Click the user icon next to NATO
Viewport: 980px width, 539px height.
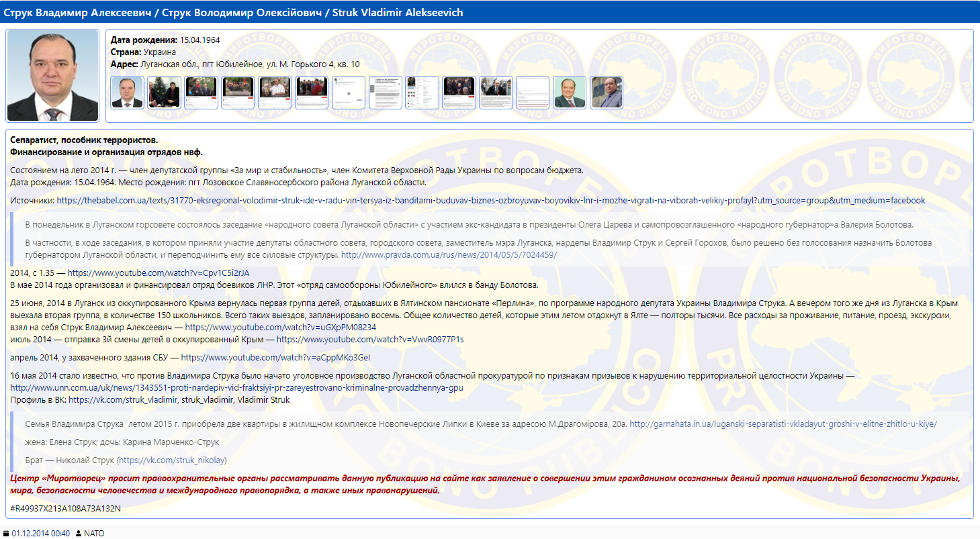coord(78,534)
